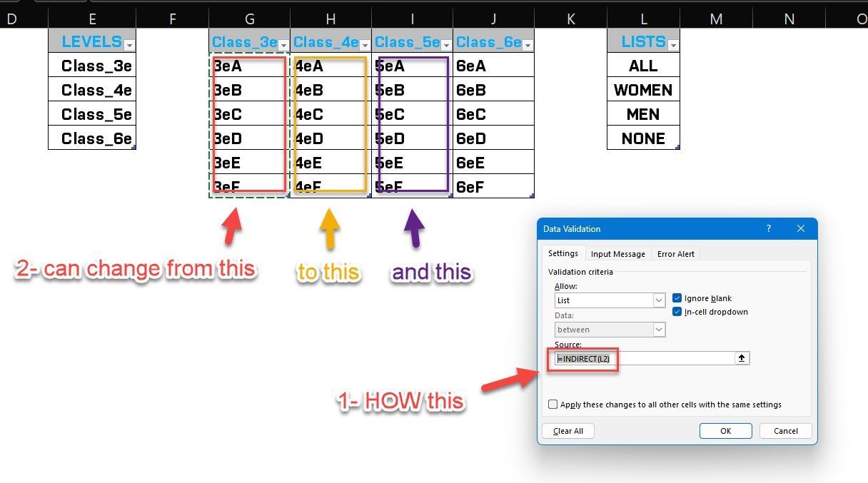Click the help question mark in Data Validation
The height and width of the screenshot is (483, 868).
(768, 228)
